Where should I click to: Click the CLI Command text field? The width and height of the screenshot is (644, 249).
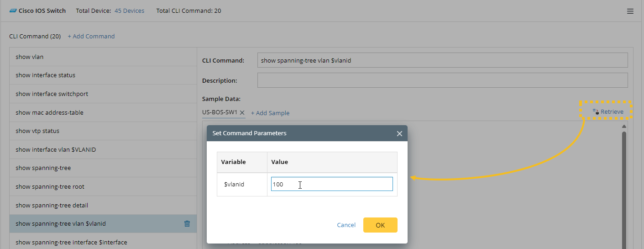click(x=442, y=60)
